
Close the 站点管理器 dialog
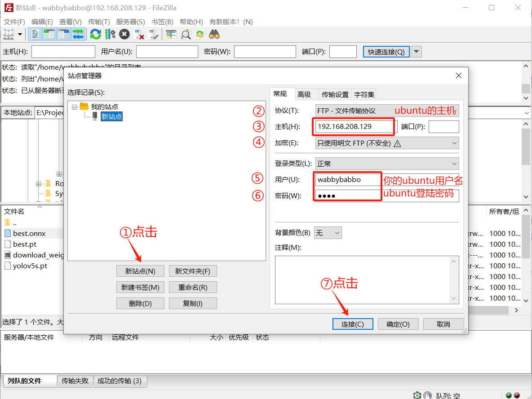click(459, 75)
